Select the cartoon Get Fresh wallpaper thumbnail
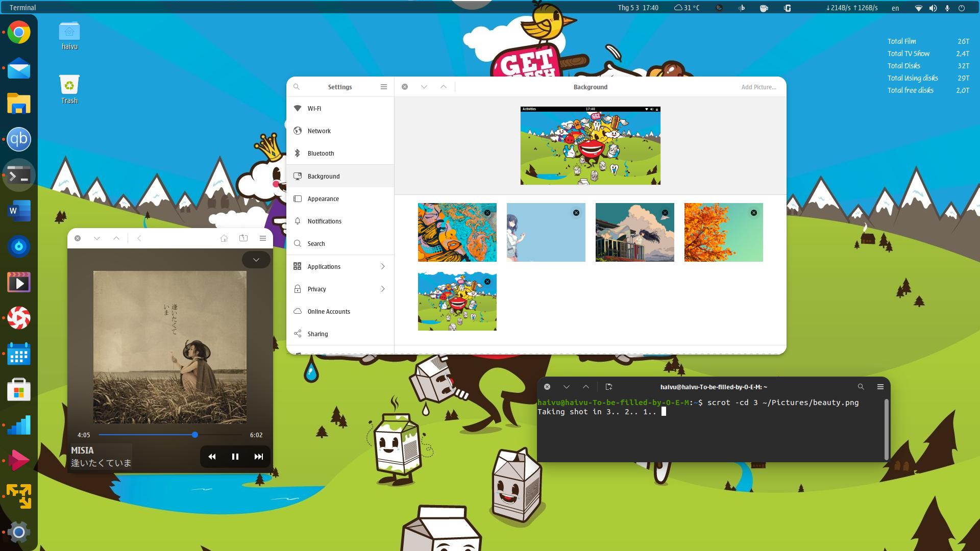The height and width of the screenshot is (551, 980). click(457, 301)
